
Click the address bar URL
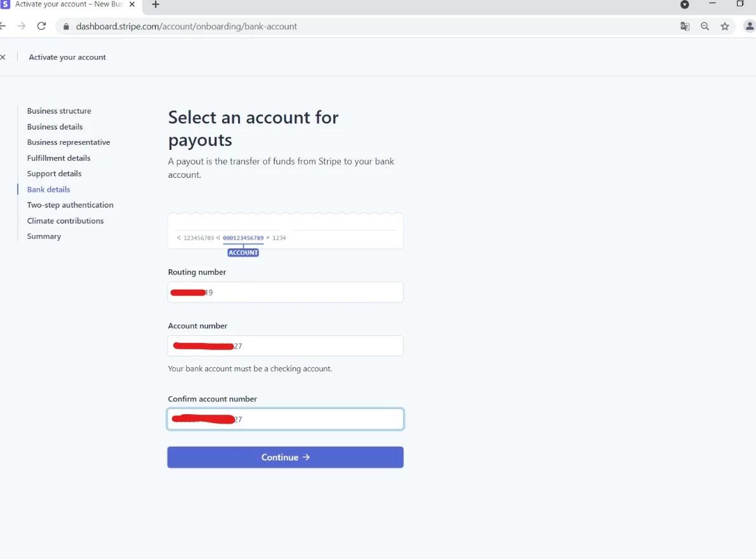[187, 27]
